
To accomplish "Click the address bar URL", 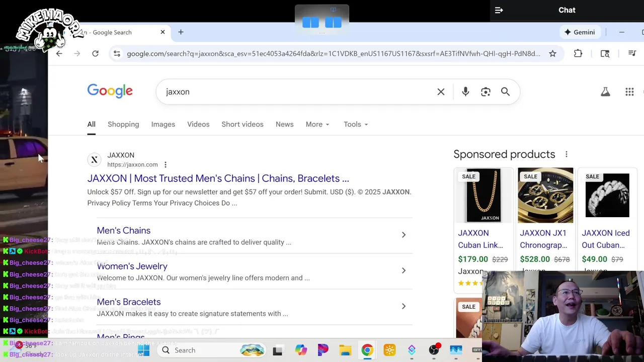I will (x=334, y=53).
